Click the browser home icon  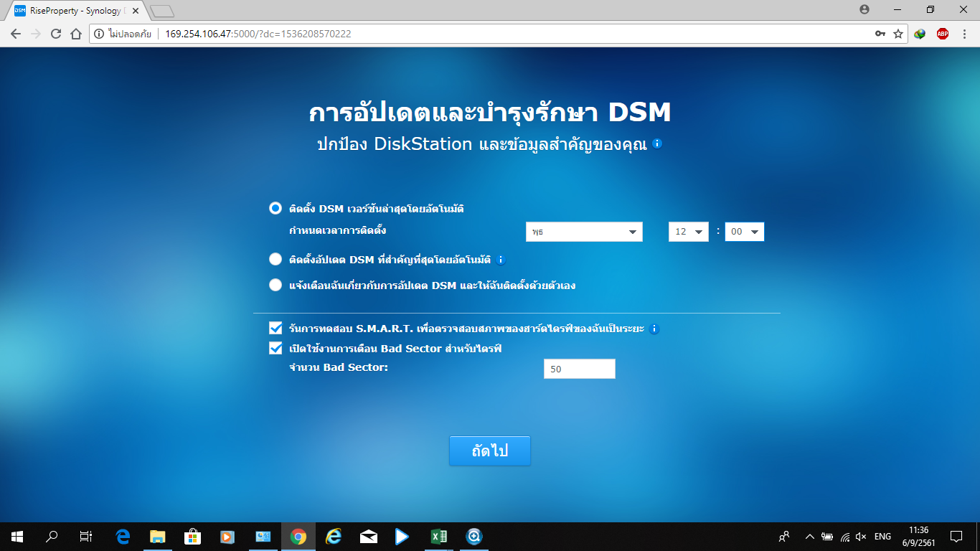[76, 34]
